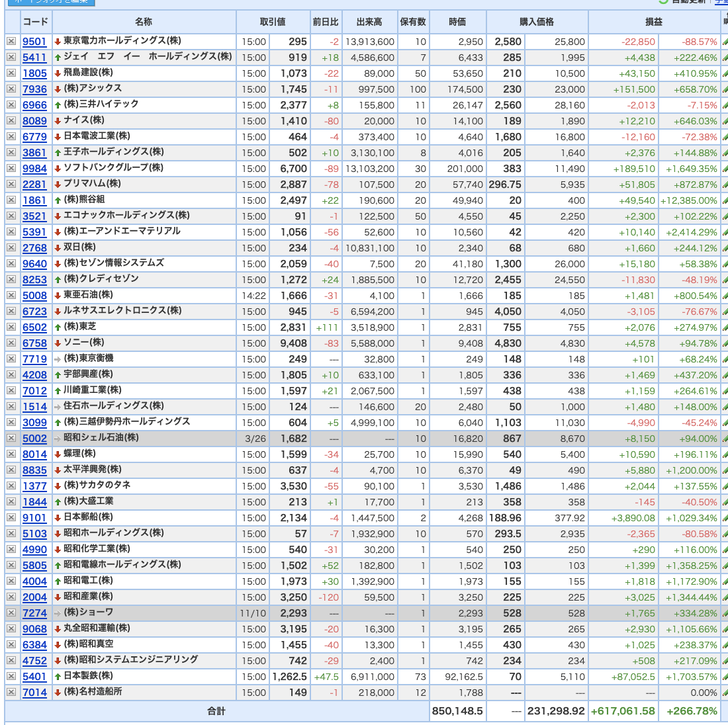This screenshot has width=728, height=725.
Task: Open code link 5391
Action: coord(35,232)
